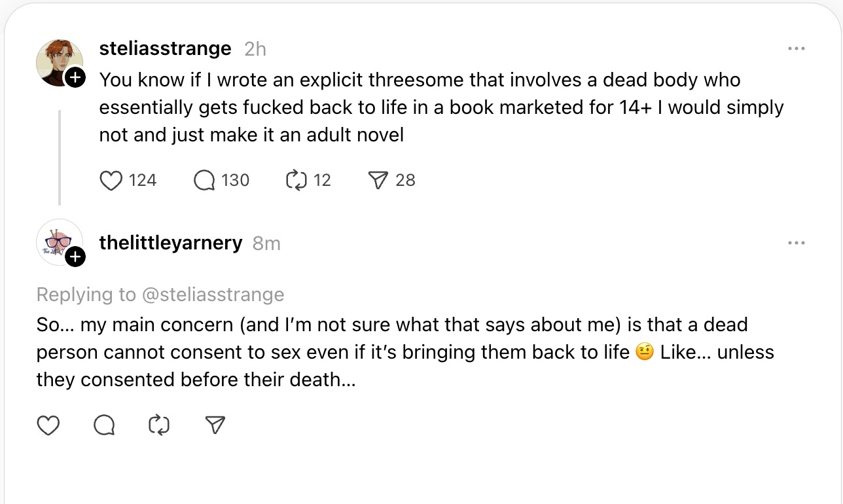Reply to thelittleyarnery's comment

(x=104, y=425)
